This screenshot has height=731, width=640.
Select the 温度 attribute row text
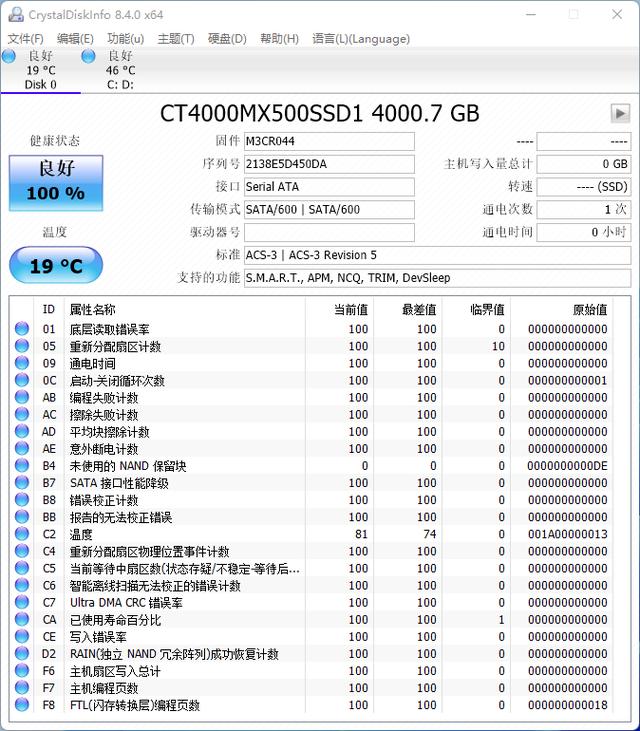pos(81,534)
